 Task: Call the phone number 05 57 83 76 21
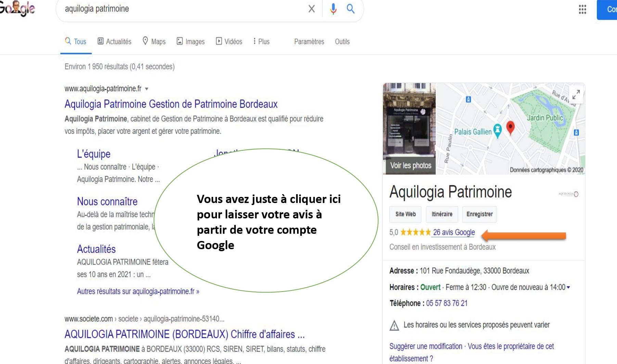coord(447,303)
